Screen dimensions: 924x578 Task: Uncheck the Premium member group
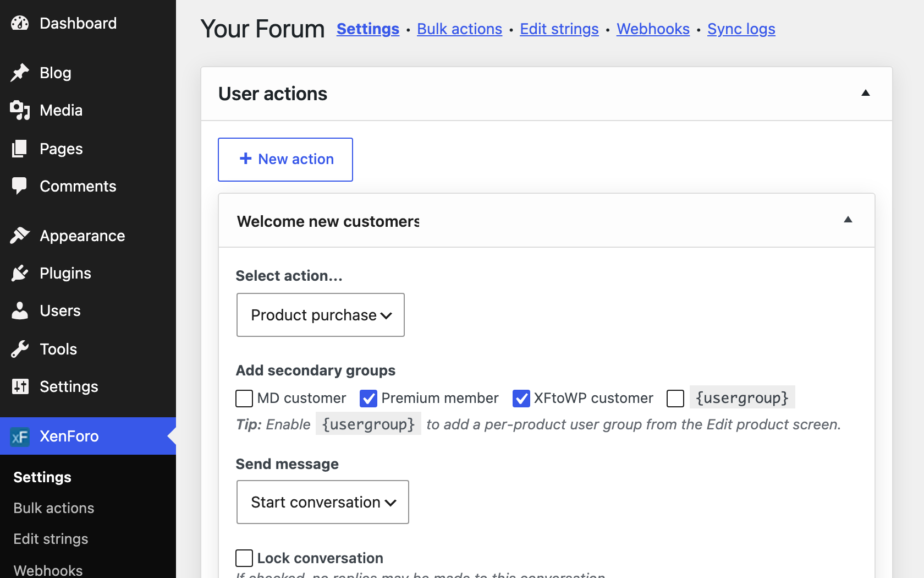pos(369,398)
